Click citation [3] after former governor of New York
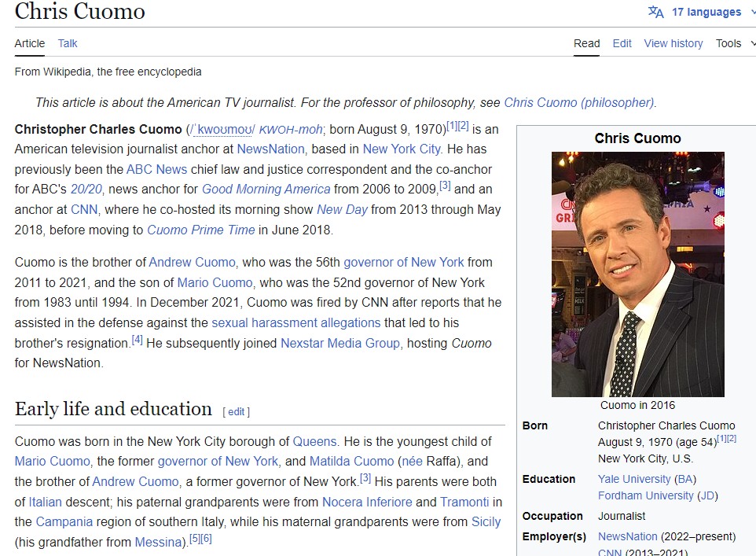 point(365,478)
